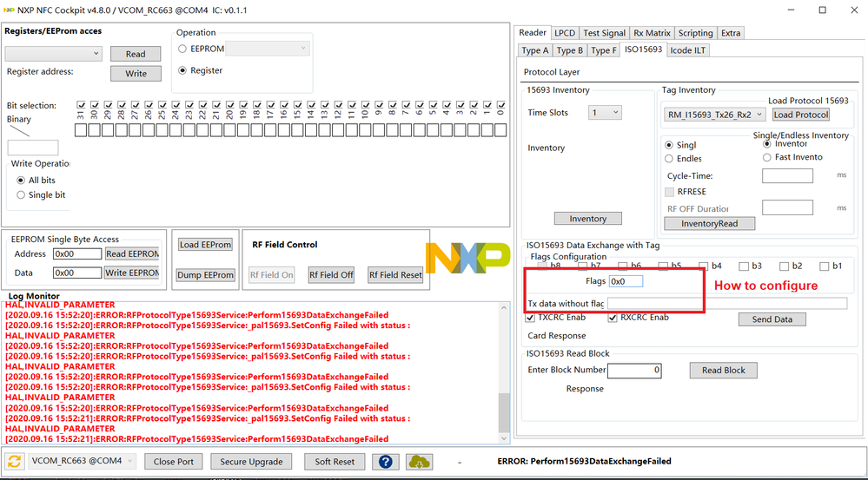
Task: Click the Inventory button
Action: tap(588, 219)
